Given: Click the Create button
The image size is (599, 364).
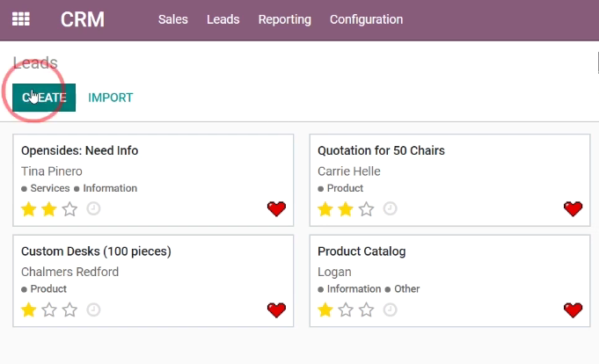Looking at the screenshot, I should point(44,98).
